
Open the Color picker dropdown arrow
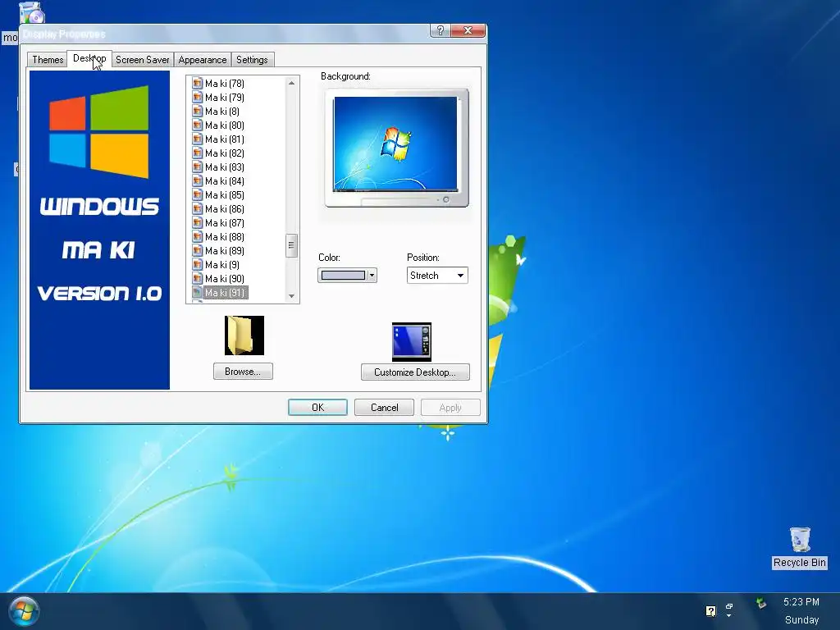tap(372, 276)
